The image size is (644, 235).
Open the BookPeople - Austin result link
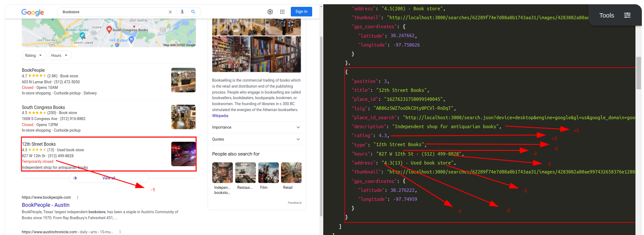[46, 205]
